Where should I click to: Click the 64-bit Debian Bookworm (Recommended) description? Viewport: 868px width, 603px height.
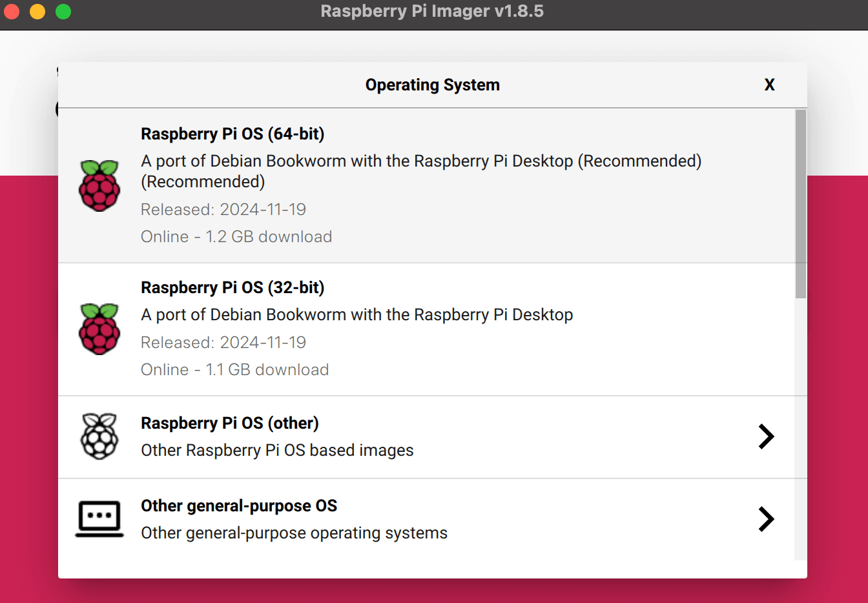[x=421, y=171]
